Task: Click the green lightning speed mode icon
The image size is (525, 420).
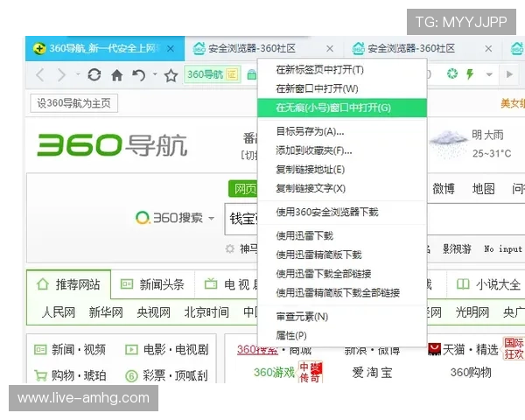Action: click(470, 73)
